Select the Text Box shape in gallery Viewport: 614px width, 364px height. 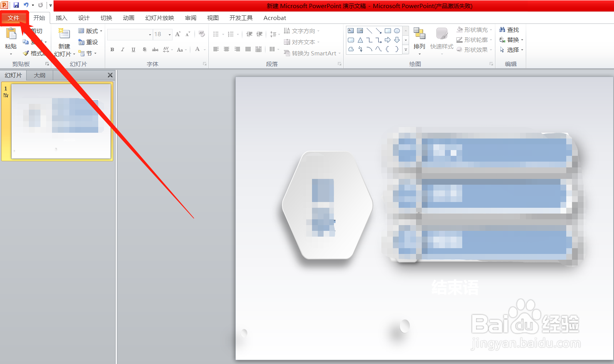(x=351, y=31)
